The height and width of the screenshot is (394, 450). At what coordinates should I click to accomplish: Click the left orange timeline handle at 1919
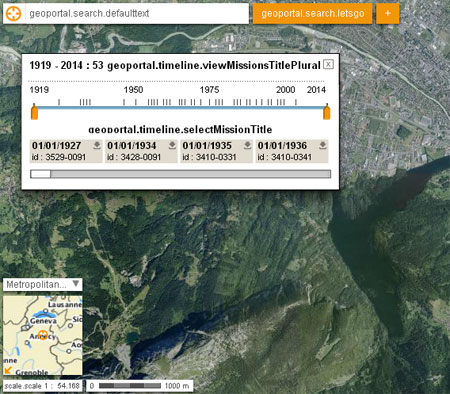pos(34,112)
